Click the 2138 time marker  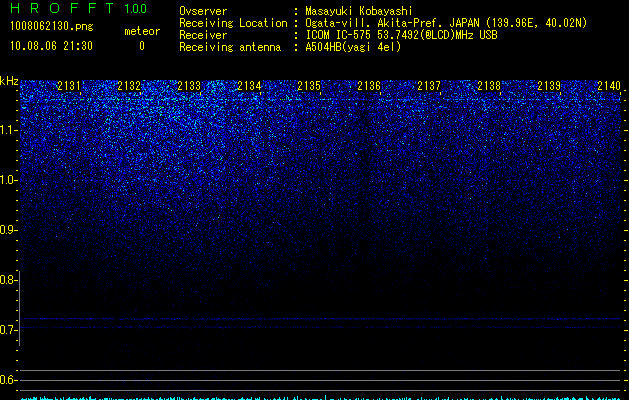[489, 86]
